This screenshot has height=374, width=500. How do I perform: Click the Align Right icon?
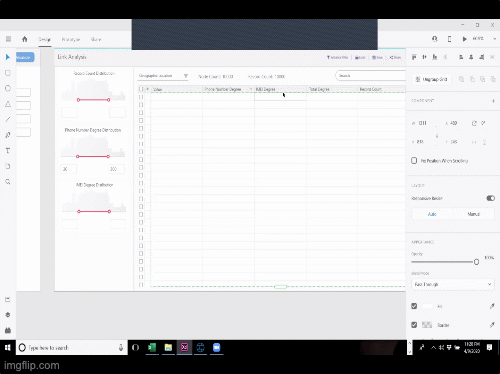coord(482,57)
